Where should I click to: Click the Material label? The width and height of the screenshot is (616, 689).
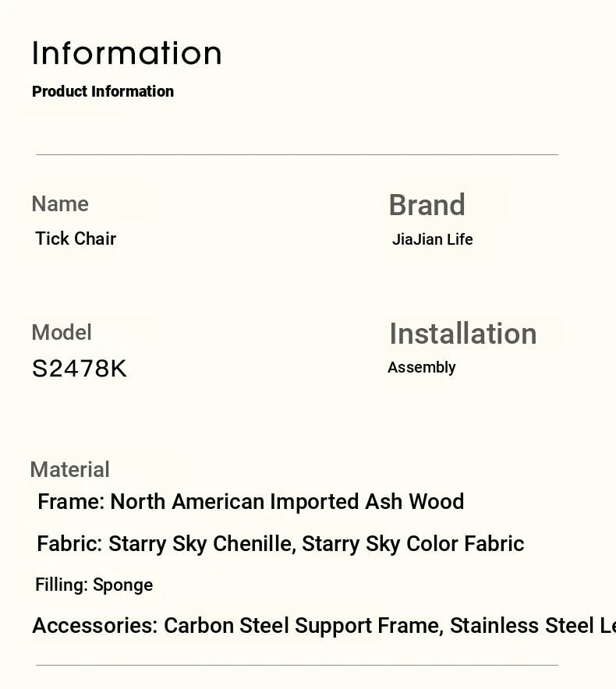[70, 469]
